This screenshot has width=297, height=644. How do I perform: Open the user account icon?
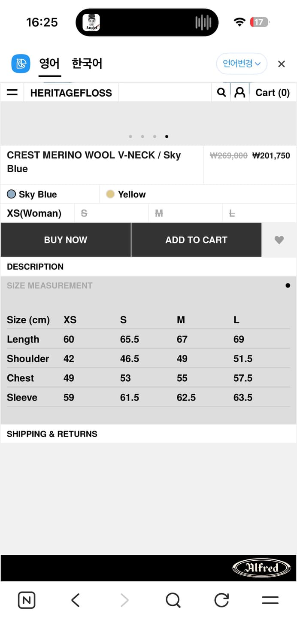pyautogui.click(x=240, y=93)
